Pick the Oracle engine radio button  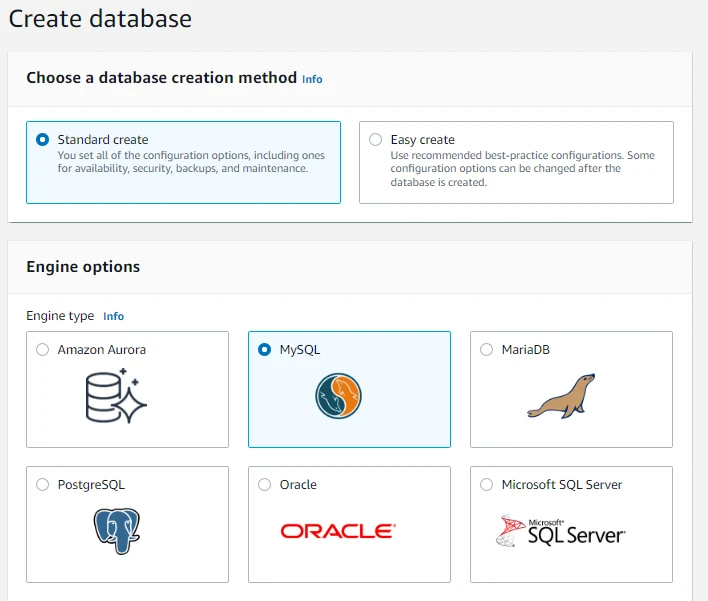pos(264,485)
